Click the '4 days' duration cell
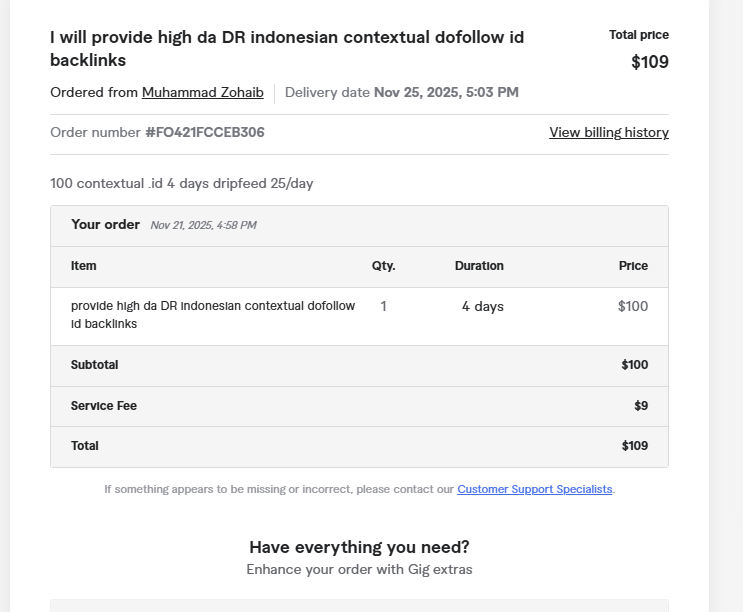 [x=482, y=306]
